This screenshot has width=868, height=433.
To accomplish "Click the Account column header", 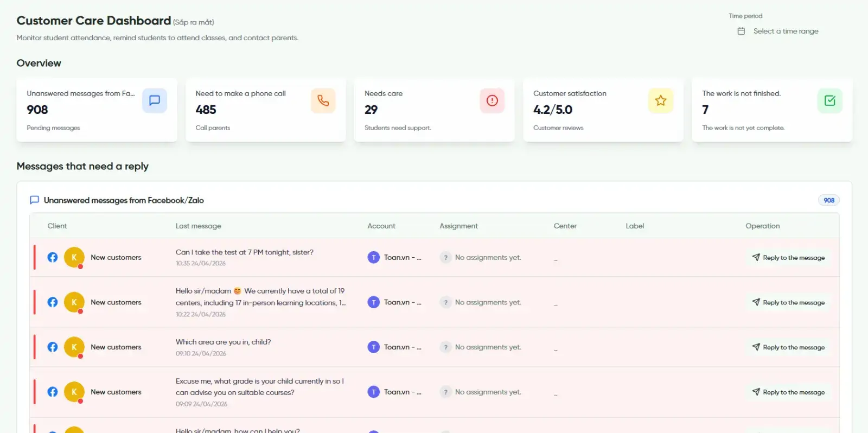I will pos(381,226).
